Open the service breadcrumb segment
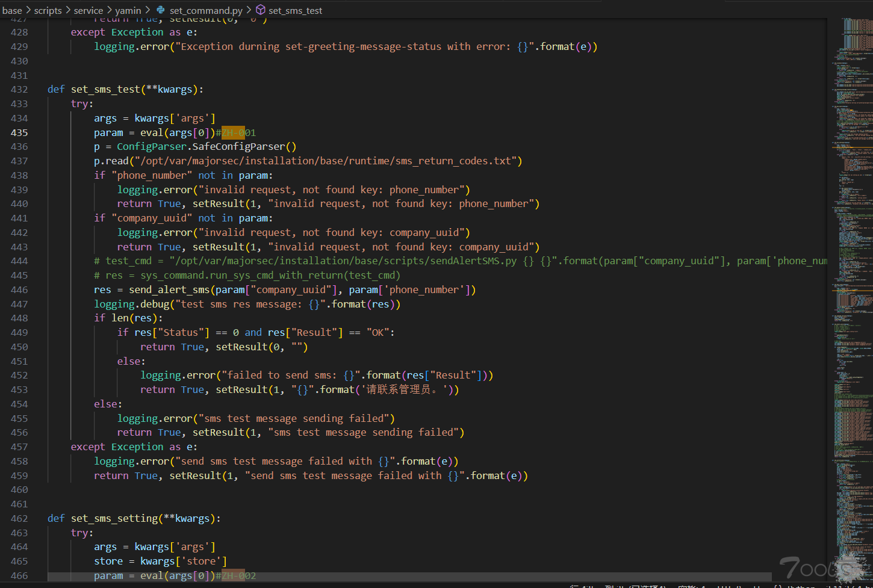 click(89, 10)
